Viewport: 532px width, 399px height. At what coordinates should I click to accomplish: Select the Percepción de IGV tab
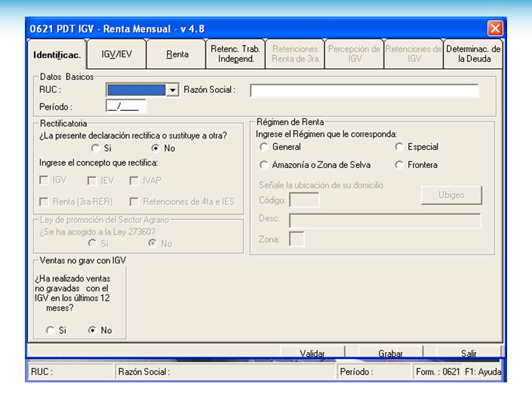click(355, 54)
